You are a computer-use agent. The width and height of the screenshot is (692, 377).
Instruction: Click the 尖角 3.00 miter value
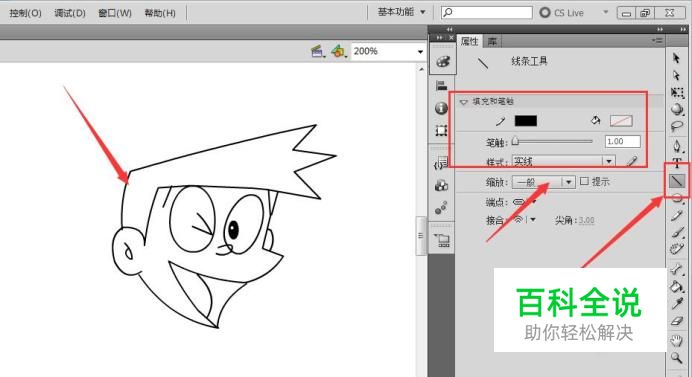(586, 220)
